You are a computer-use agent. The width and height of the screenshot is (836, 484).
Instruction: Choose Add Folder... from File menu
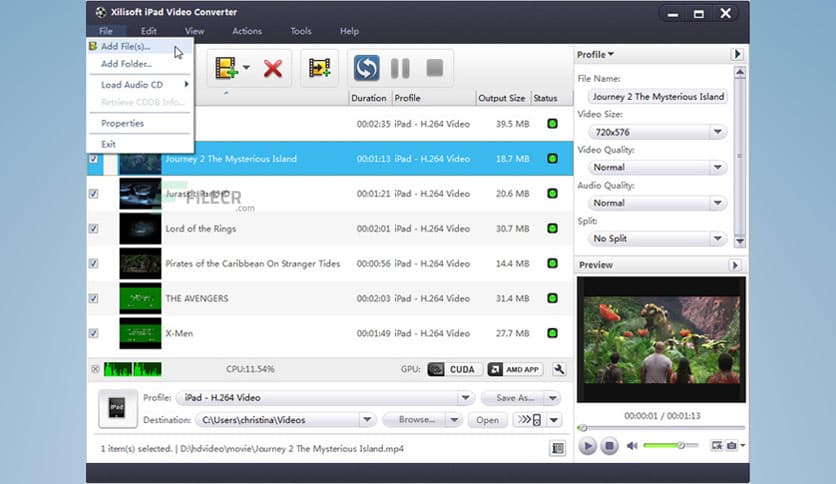(x=140, y=64)
